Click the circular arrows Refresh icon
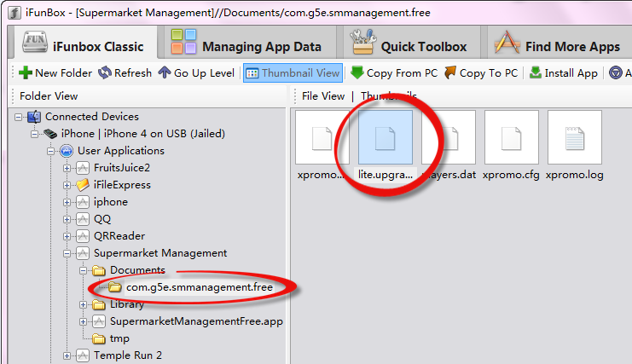 click(105, 72)
